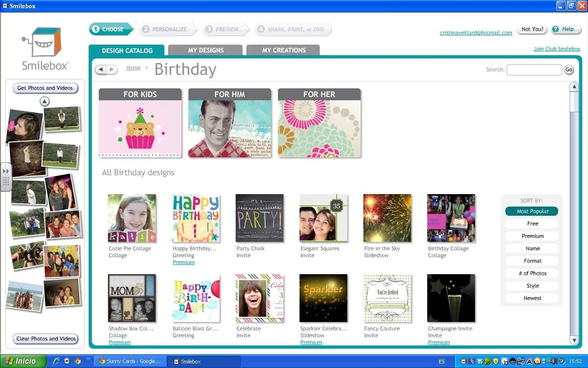Open the For Her birthday category
This screenshot has height=368, width=588.
point(319,123)
